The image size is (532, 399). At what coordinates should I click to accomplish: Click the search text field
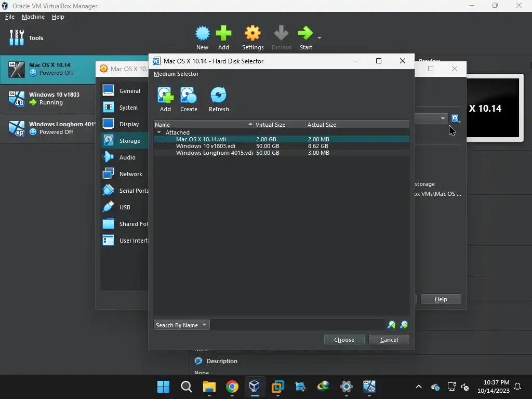click(x=298, y=325)
